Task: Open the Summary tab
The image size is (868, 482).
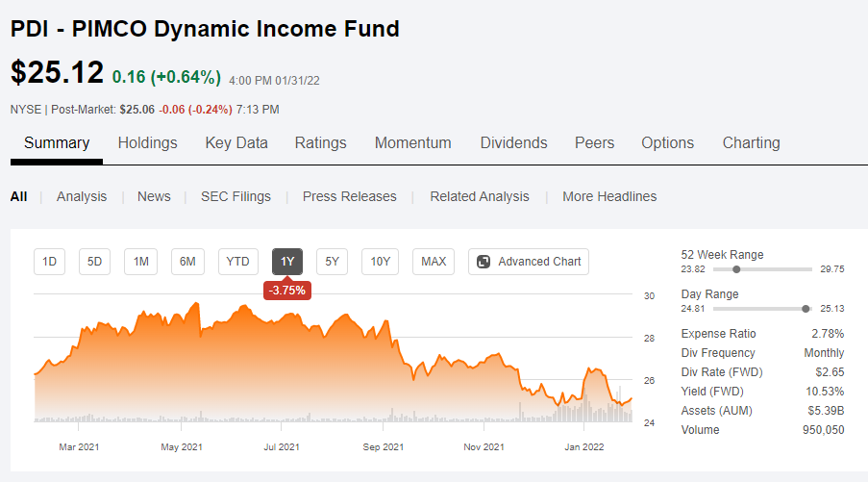Action: 57,143
